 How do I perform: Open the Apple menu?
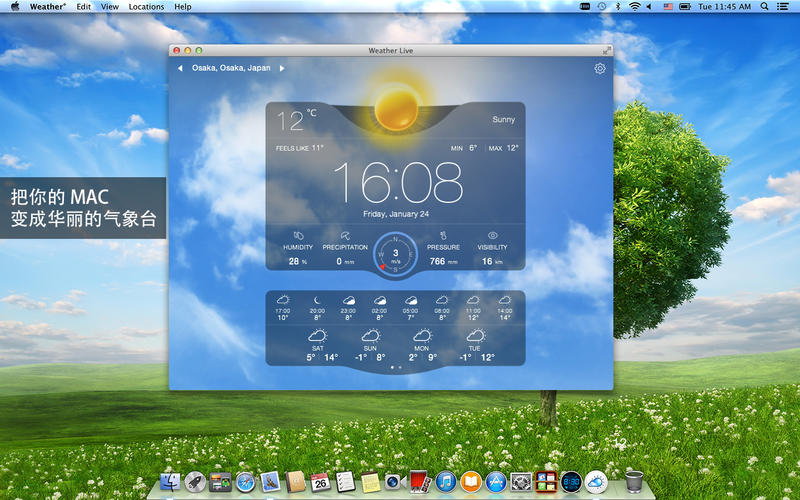15,6
